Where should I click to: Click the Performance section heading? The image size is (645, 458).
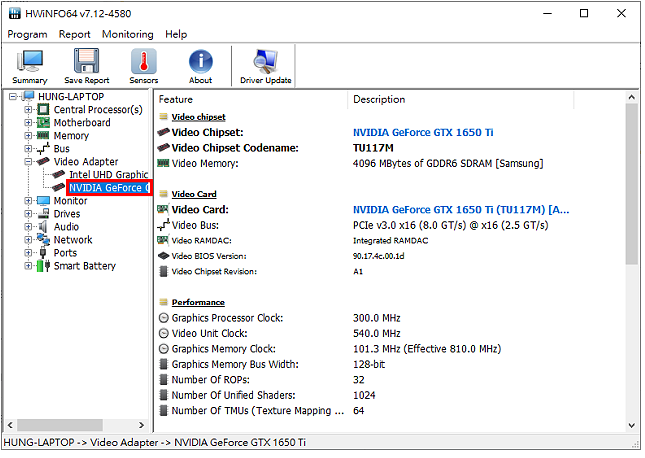point(198,303)
